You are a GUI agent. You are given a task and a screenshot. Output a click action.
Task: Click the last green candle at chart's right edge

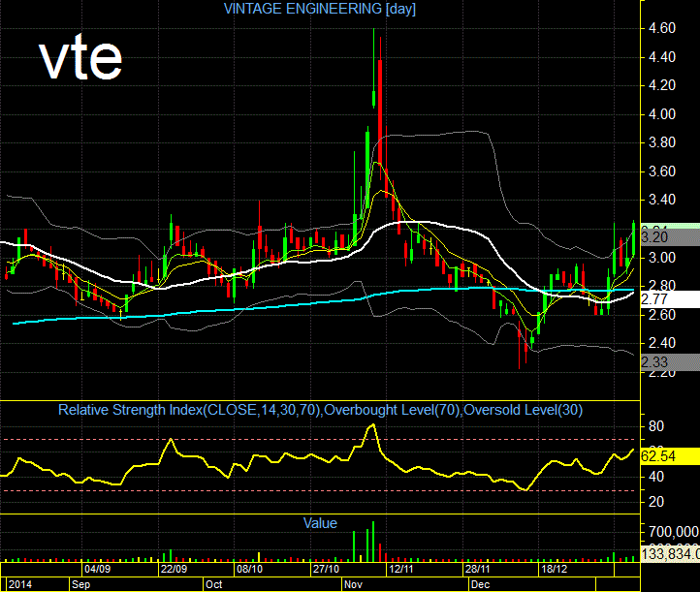click(633, 240)
